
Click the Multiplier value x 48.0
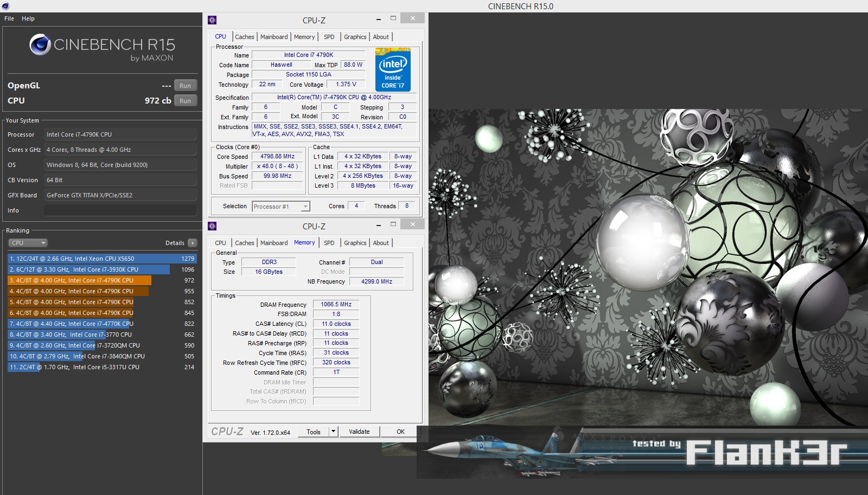277,166
